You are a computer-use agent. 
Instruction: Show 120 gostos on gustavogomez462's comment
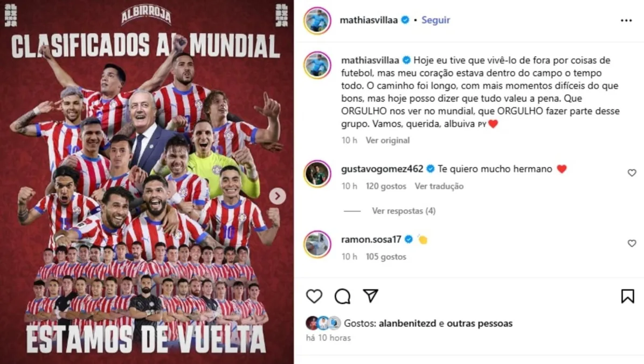[386, 186]
